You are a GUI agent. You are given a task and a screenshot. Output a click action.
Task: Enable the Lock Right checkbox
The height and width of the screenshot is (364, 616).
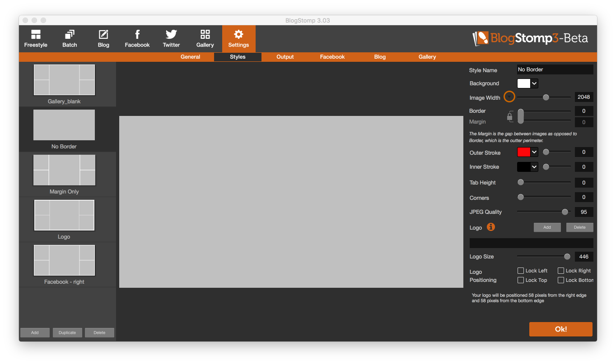pyautogui.click(x=561, y=271)
